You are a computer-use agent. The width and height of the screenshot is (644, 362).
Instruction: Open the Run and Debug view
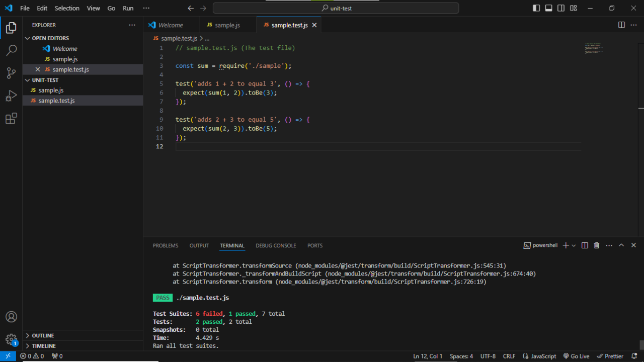point(11,96)
